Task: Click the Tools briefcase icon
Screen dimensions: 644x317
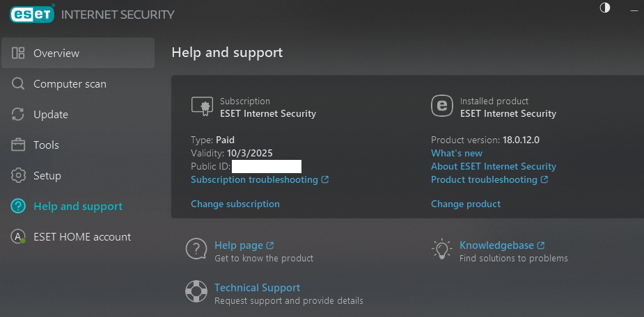Action: (19, 145)
